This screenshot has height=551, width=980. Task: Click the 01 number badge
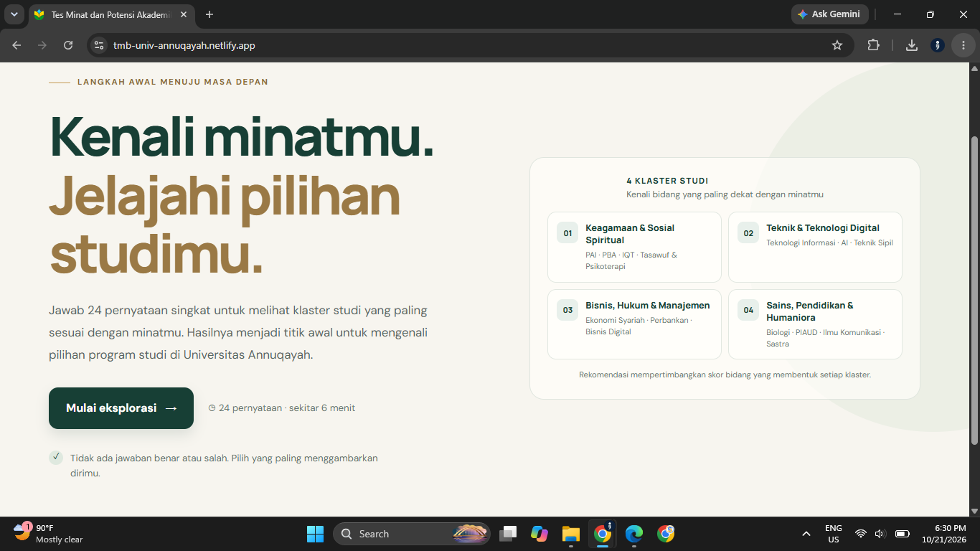point(567,233)
